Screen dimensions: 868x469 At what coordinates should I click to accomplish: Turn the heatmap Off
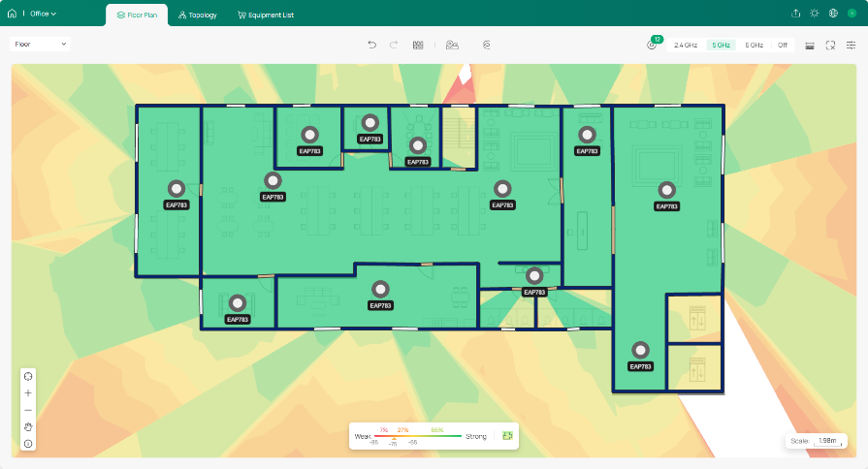[782, 45]
